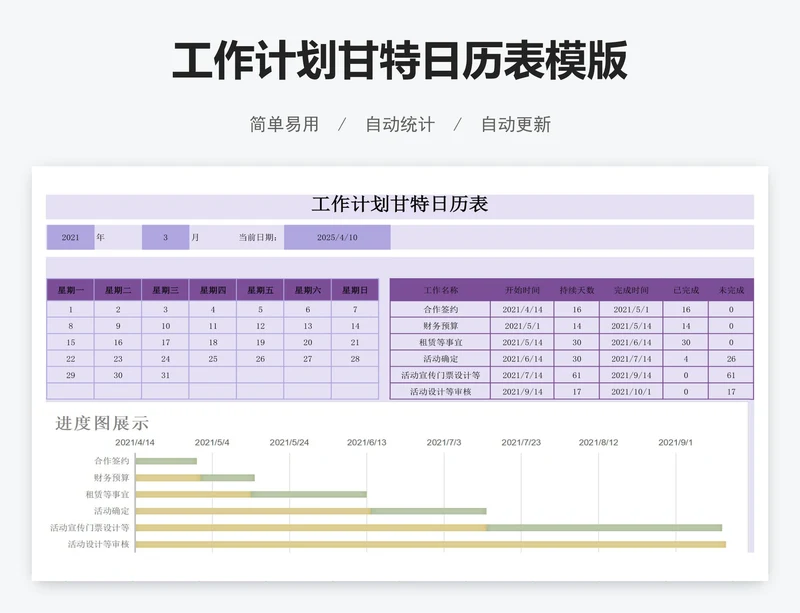Screen dimensions: 800x613
Task: Select the month input cell showing 3
Action: [x=165, y=238]
